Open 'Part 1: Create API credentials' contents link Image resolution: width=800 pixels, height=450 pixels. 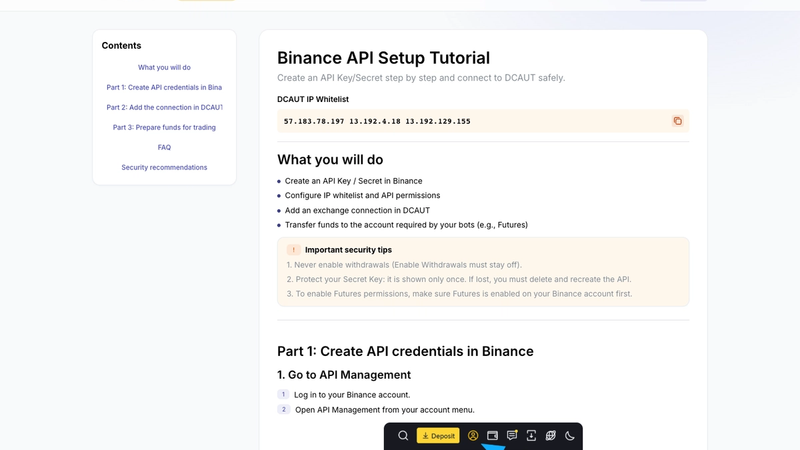(x=164, y=87)
